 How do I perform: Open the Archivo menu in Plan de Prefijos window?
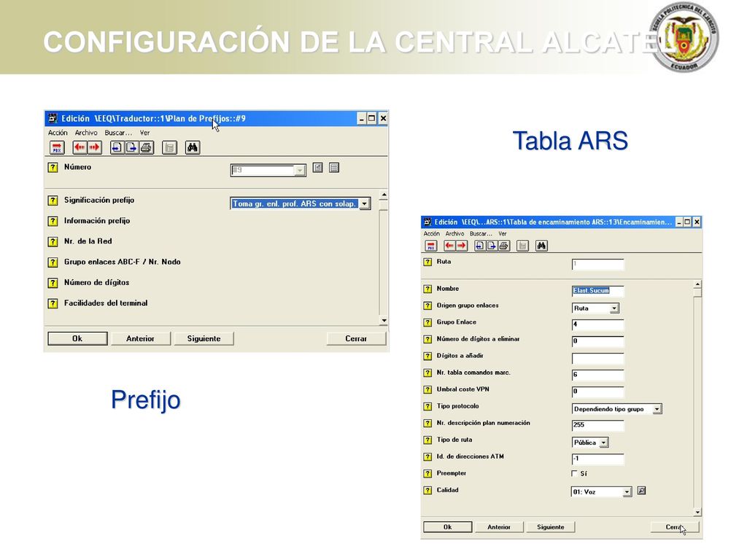[86, 133]
